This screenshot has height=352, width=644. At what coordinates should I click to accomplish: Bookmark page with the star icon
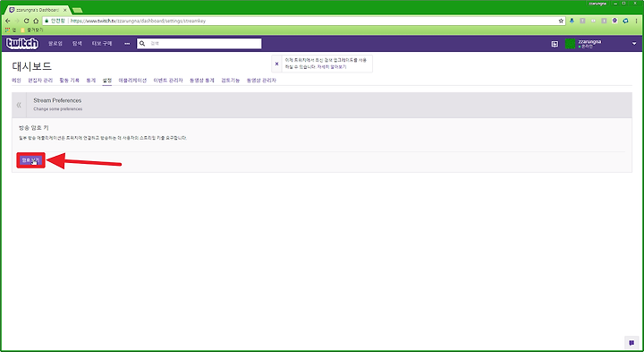[x=561, y=21]
